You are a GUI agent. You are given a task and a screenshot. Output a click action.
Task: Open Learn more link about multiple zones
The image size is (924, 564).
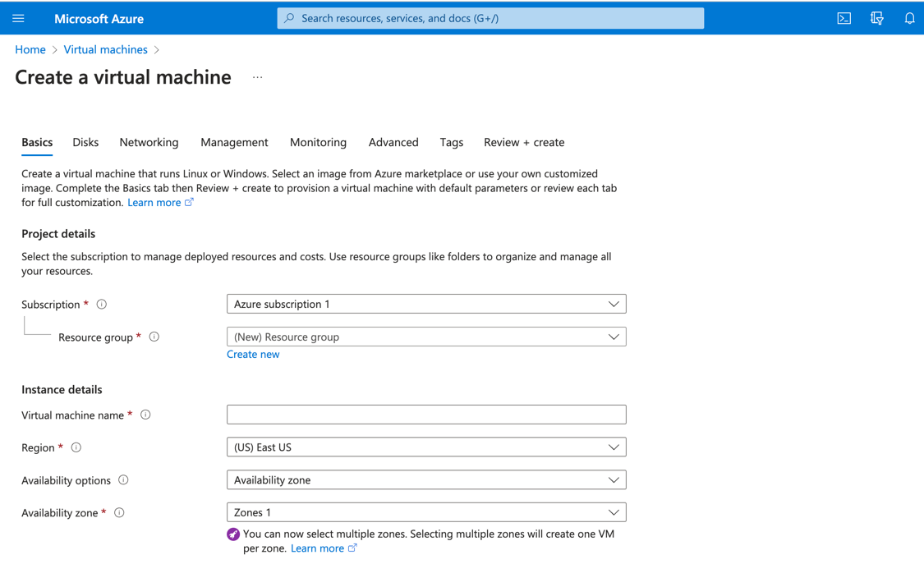(318, 548)
